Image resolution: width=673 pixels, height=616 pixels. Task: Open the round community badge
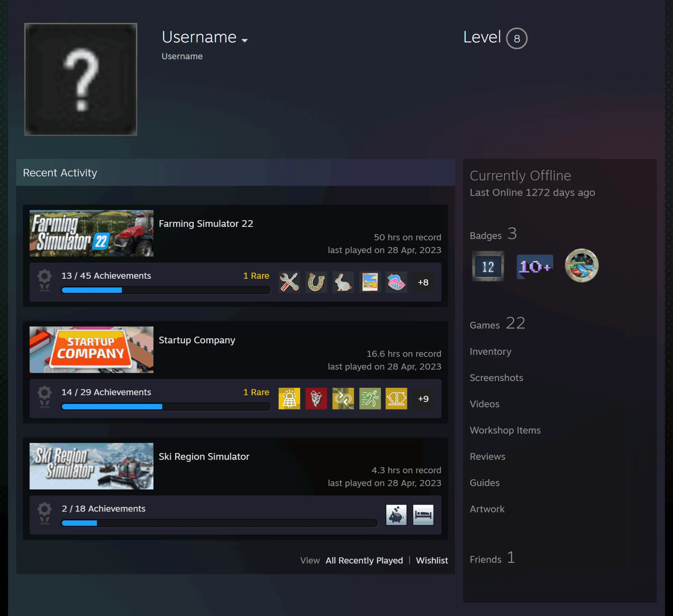pos(582,265)
